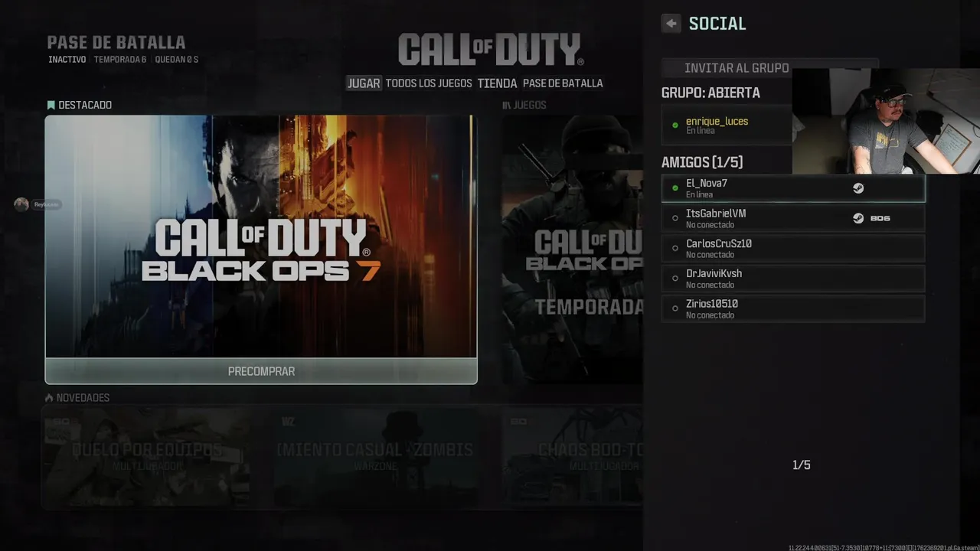Click the Call of Duty logo

tap(490, 50)
